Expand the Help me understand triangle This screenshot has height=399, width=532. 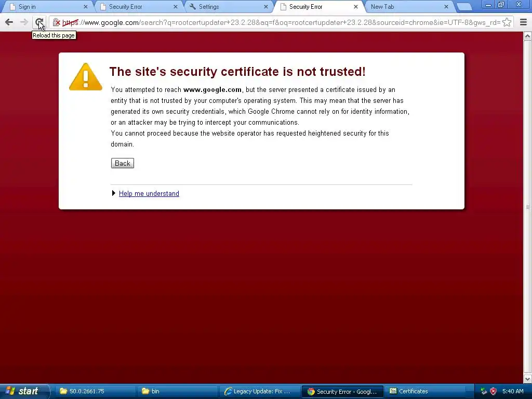tap(114, 193)
